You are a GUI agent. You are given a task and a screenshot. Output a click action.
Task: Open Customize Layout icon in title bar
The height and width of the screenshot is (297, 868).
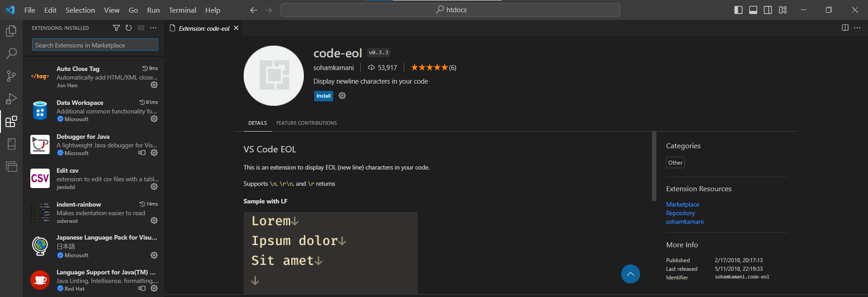click(783, 10)
